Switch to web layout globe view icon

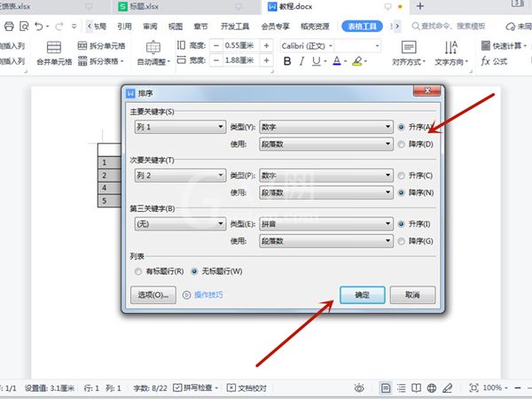tap(432, 387)
